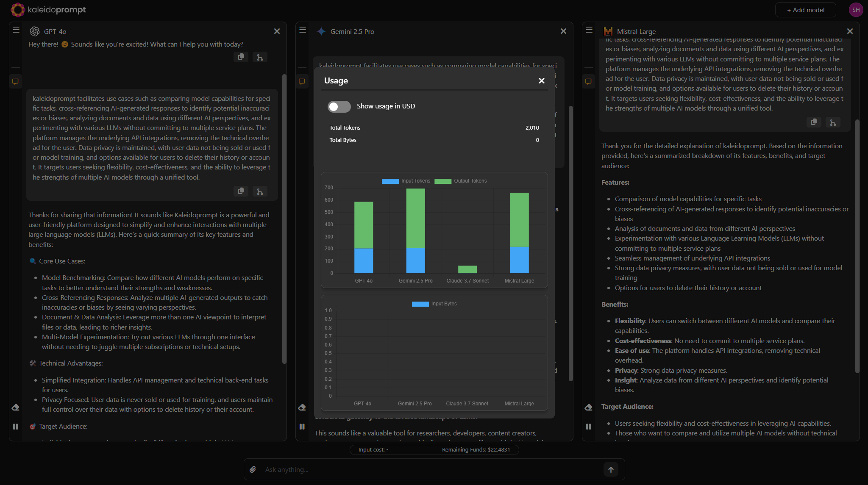Click the copy icon under GPT-4o greeting
Viewport: 868px width, 485px height.
241,57
